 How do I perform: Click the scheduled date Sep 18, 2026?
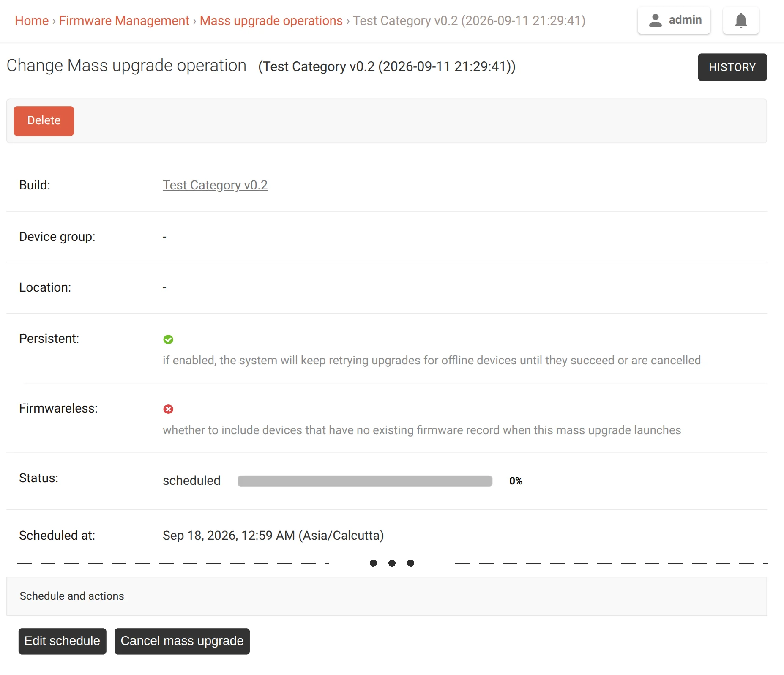pyautogui.click(x=273, y=536)
